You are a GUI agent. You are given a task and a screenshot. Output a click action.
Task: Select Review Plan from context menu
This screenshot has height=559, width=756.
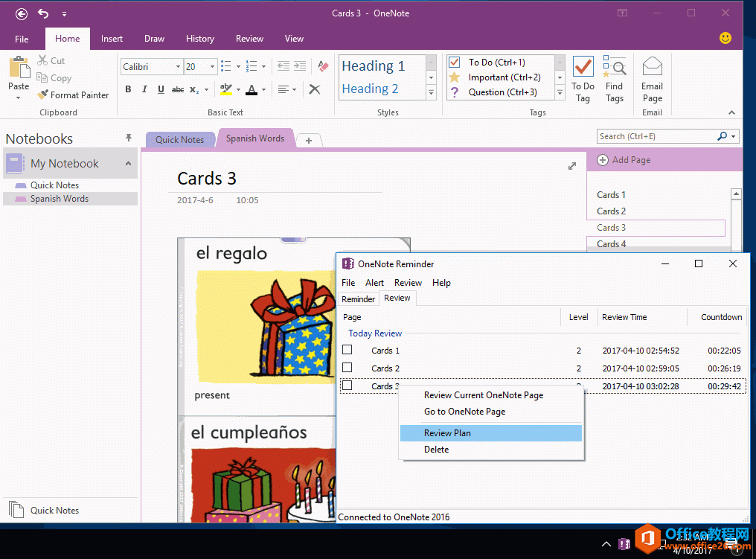click(447, 432)
